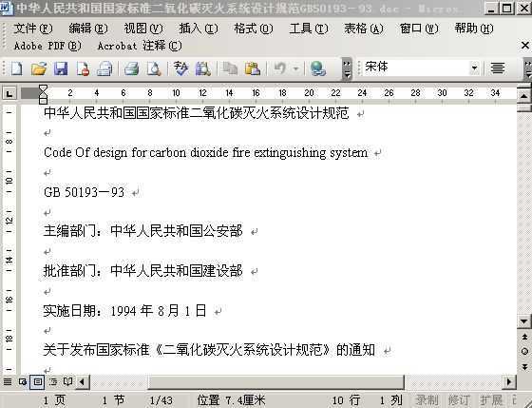532x408 pixels.
Task: Switch to print layout view
Action: coord(37,381)
